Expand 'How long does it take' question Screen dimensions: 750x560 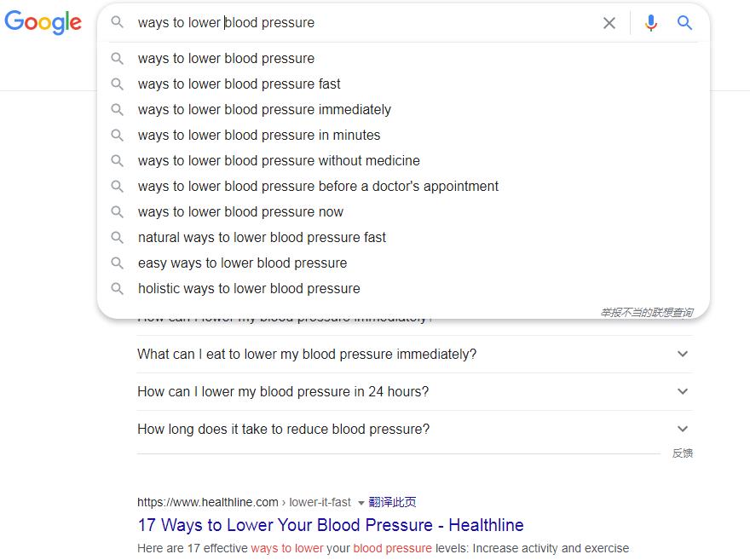point(682,429)
